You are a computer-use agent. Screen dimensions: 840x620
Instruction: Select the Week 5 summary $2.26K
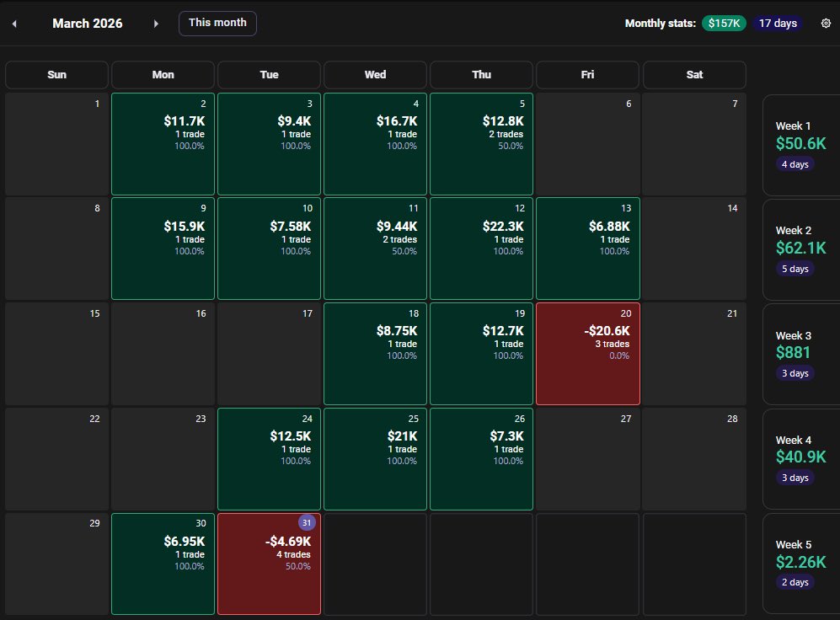(x=801, y=564)
